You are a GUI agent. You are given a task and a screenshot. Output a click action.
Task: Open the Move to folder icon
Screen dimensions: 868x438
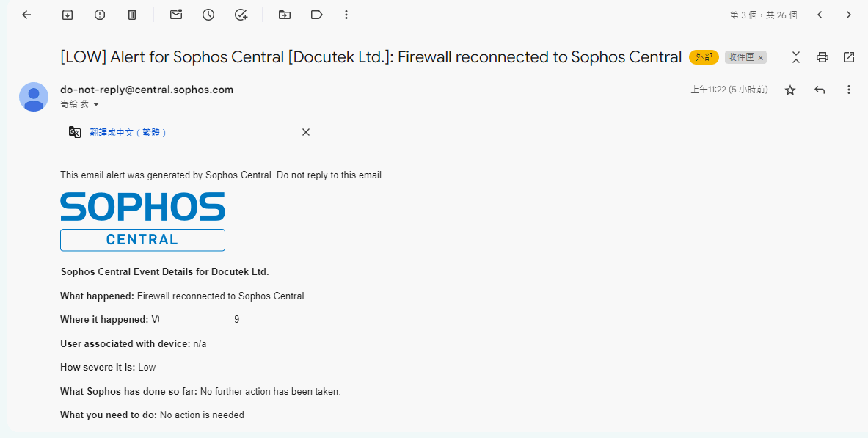click(284, 15)
